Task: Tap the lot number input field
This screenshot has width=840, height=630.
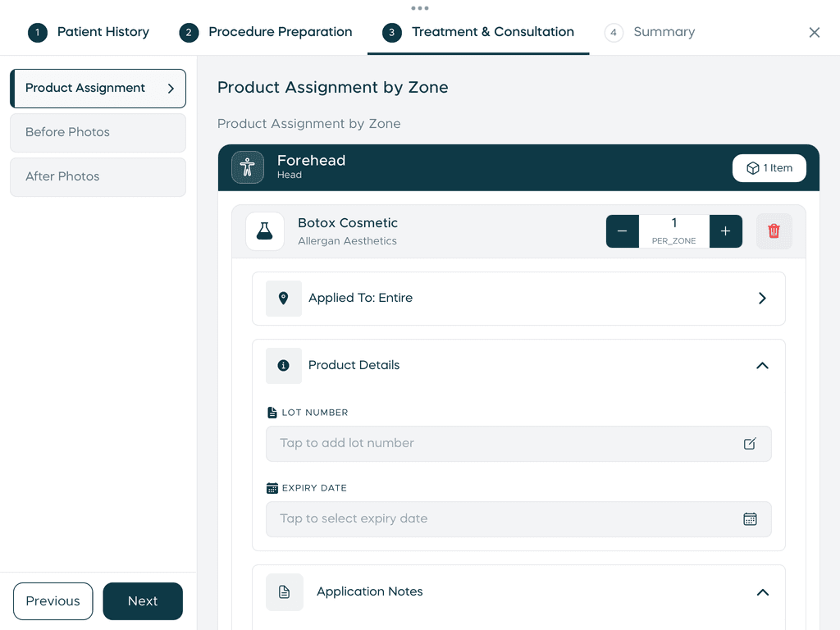Action: tap(518, 444)
